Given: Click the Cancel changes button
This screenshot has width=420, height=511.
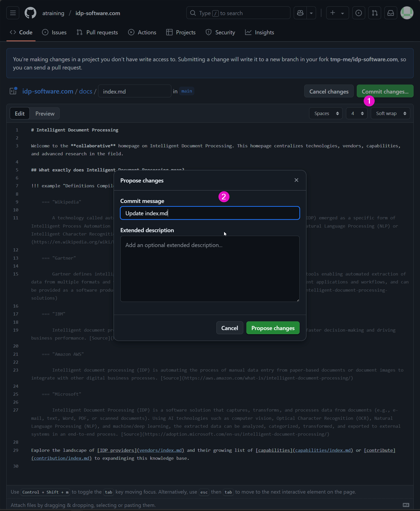Looking at the screenshot, I should click(329, 91).
